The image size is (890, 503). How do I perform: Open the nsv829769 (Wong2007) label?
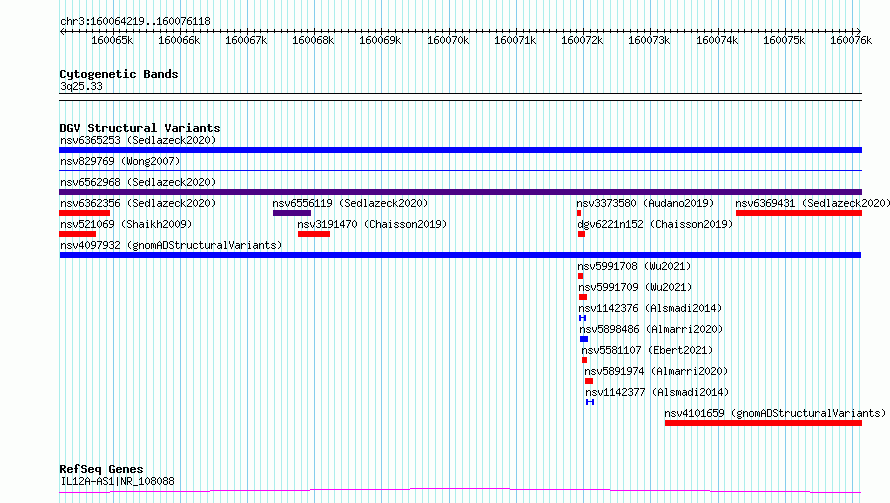point(120,161)
